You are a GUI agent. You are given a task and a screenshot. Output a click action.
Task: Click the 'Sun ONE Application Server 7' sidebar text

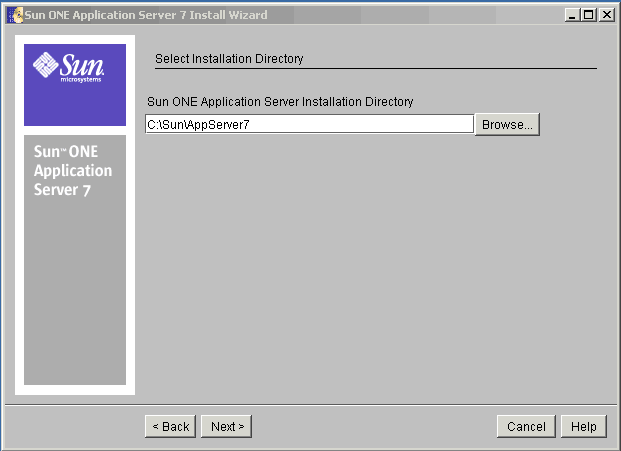pyautogui.click(x=73, y=171)
